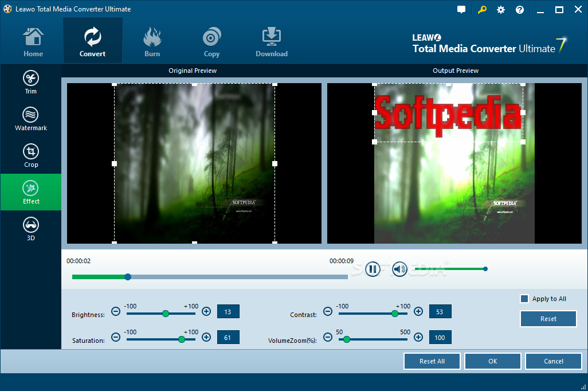This screenshot has width=588, height=391.
Task: Select the Crop tool in sidebar
Action: pos(31,156)
